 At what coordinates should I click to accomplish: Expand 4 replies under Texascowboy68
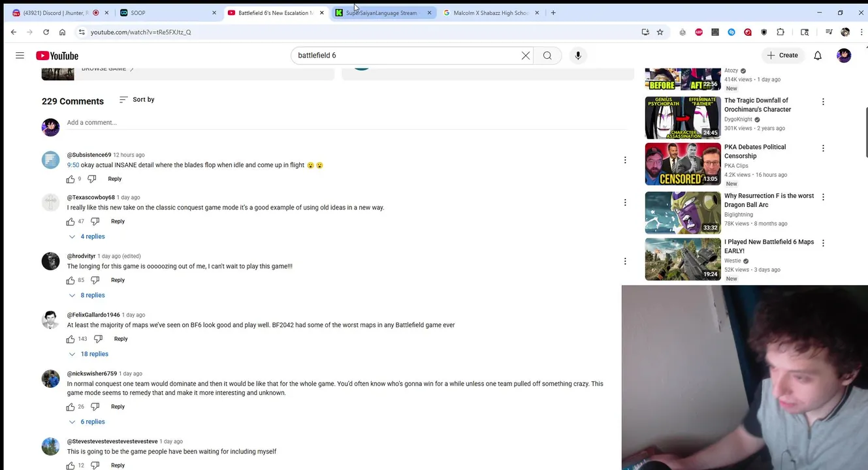(87, 236)
